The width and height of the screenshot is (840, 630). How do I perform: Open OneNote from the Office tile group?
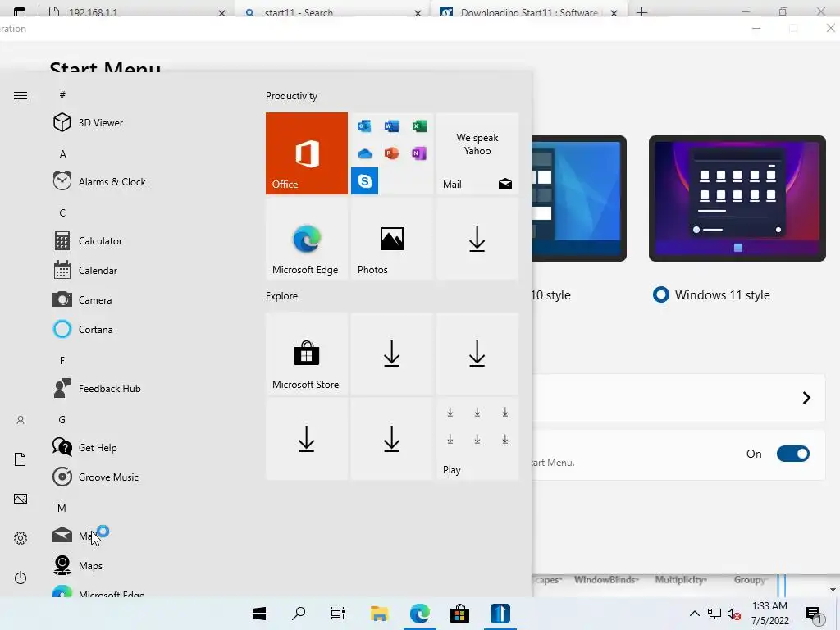tap(419, 153)
